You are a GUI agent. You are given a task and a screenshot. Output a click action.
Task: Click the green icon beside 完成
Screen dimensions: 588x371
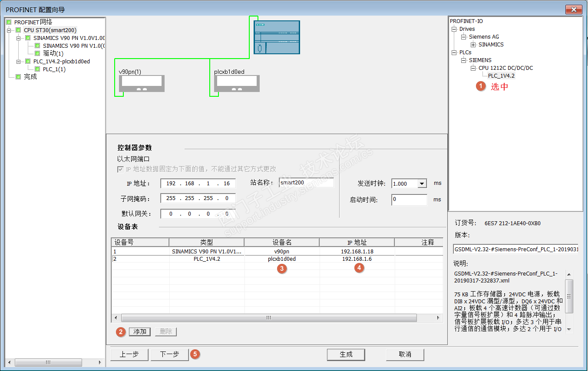[18, 77]
